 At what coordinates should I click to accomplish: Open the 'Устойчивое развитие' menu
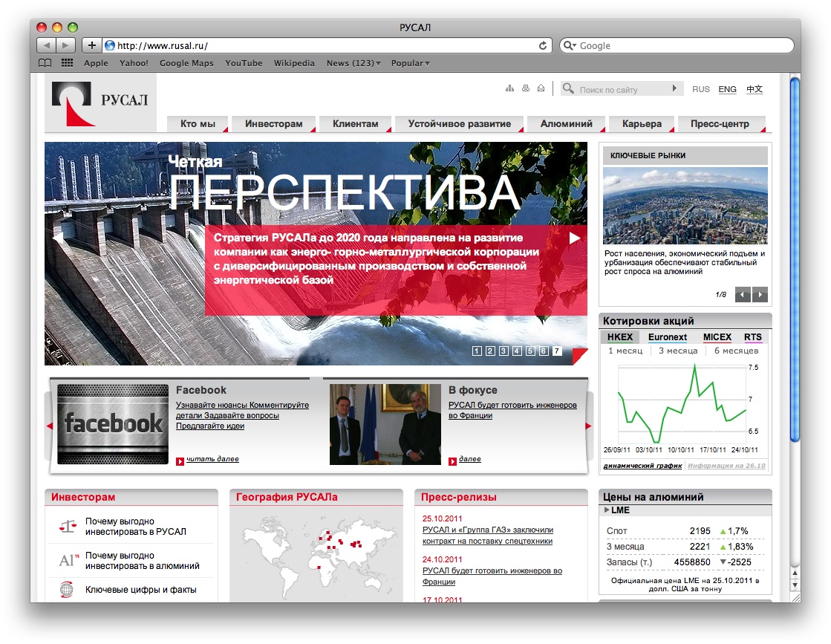pos(460,123)
